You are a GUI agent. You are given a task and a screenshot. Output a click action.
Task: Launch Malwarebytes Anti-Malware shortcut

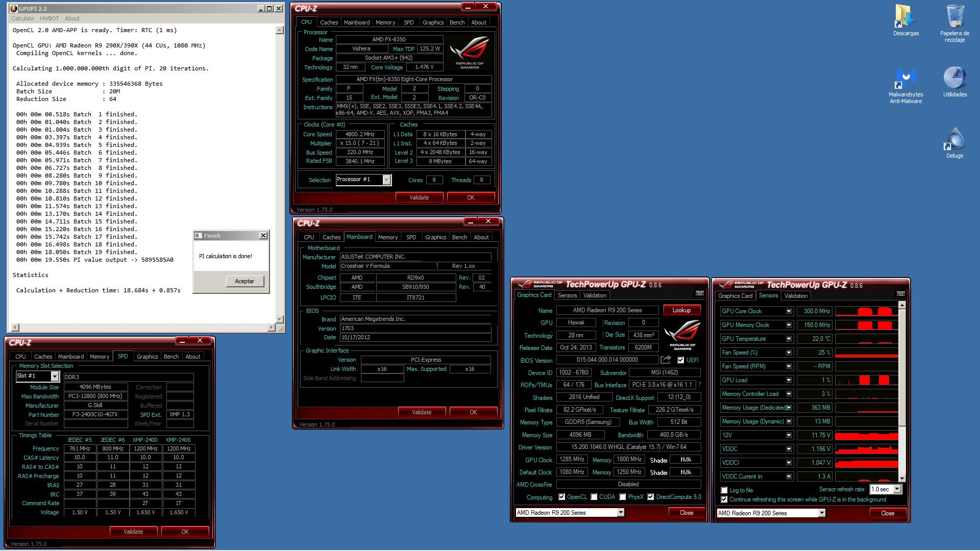point(905,86)
